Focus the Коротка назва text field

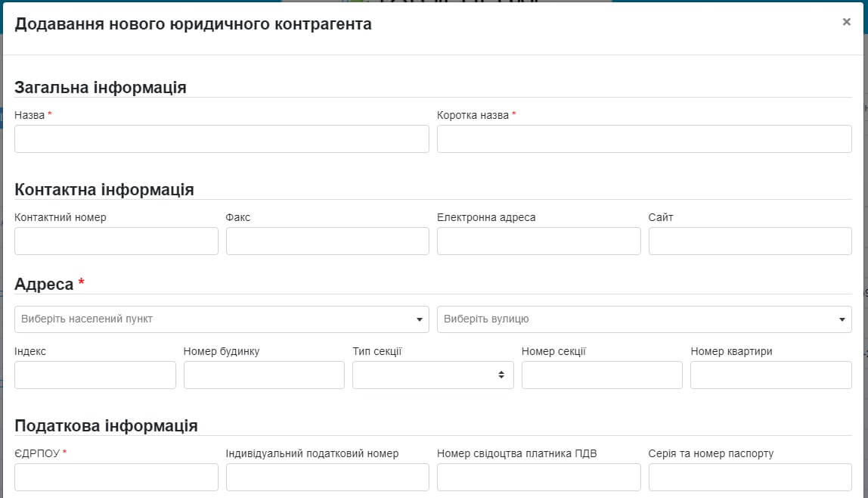tap(644, 139)
